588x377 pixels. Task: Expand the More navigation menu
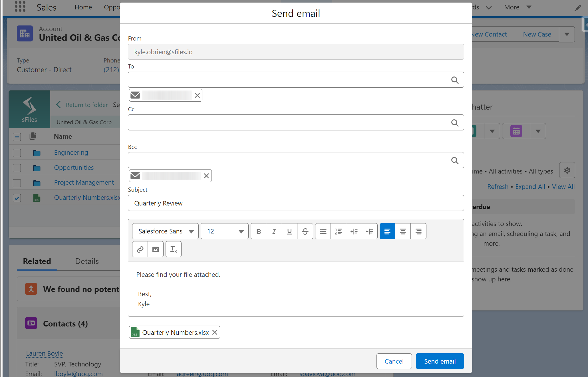(x=518, y=7)
